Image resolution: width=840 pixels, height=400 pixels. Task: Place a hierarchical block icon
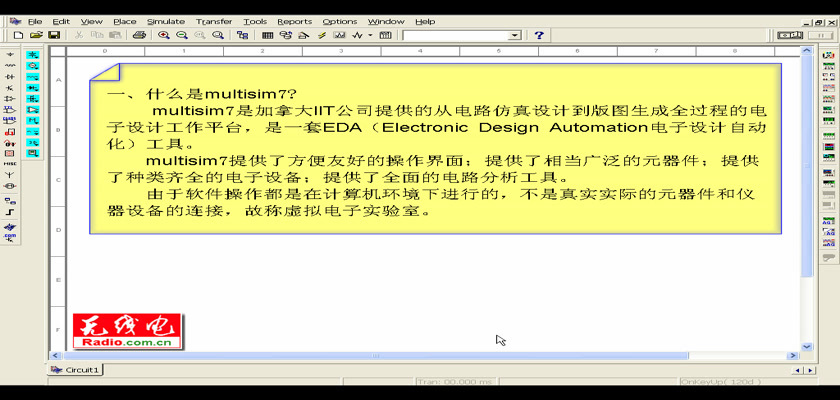pyautogui.click(x=10, y=201)
